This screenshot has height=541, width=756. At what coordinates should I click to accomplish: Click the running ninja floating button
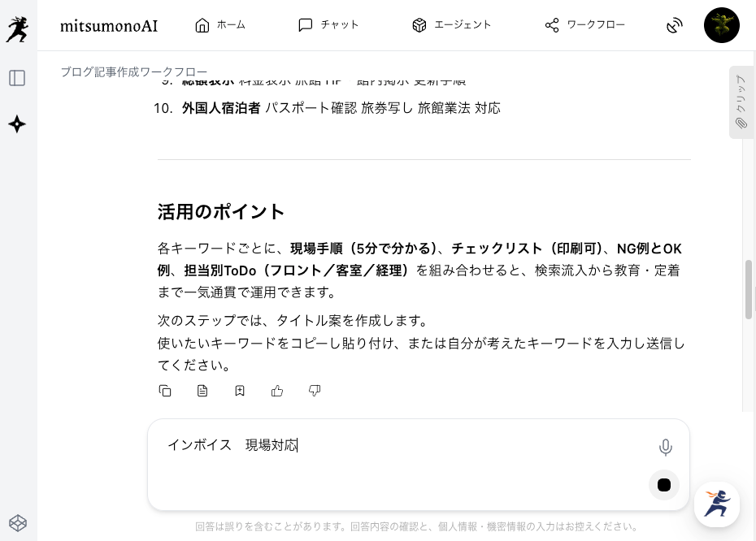(x=717, y=504)
